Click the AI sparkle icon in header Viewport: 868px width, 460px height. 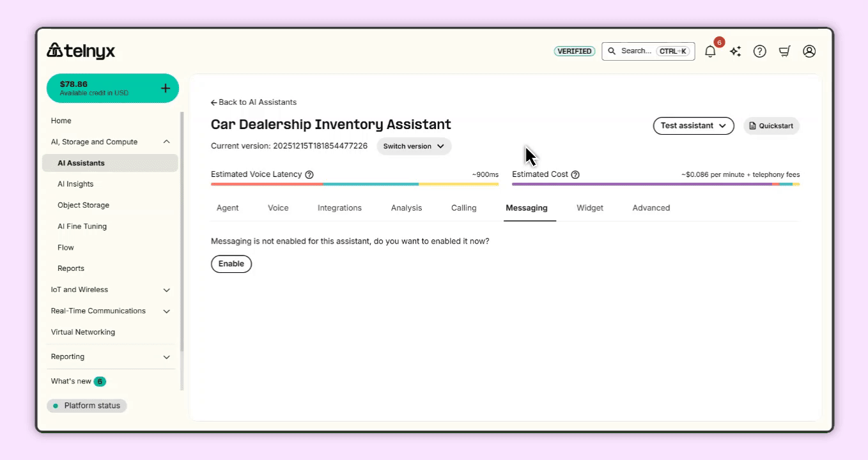click(x=735, y=52)
